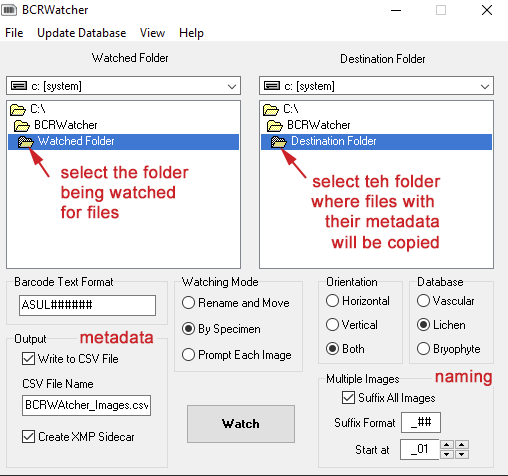
Task: Click the Barcode Text Format input field
Action: [87, 305]
